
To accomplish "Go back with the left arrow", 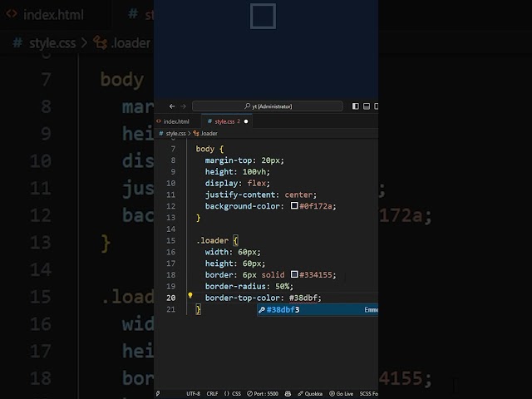I will (172, 106).
